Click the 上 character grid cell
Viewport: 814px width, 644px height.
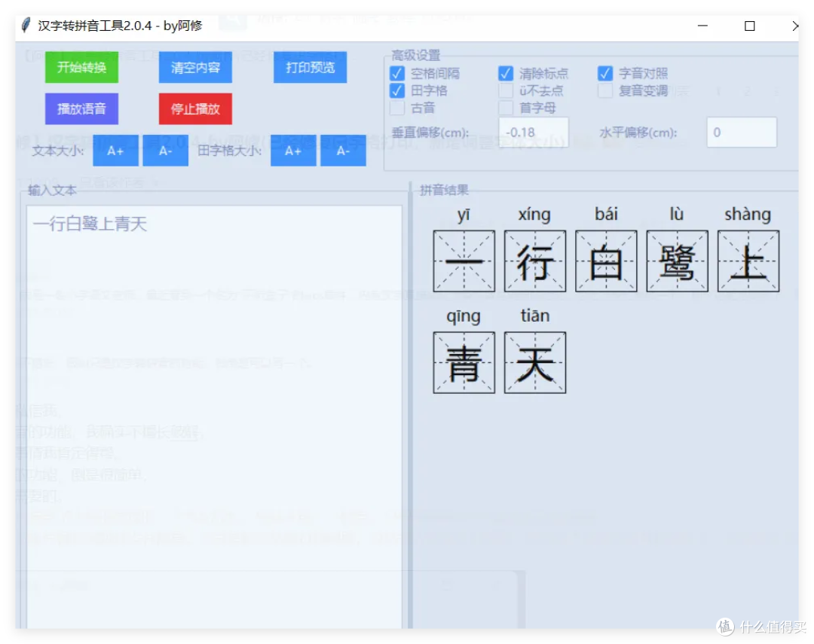click(x=748, y=261)
